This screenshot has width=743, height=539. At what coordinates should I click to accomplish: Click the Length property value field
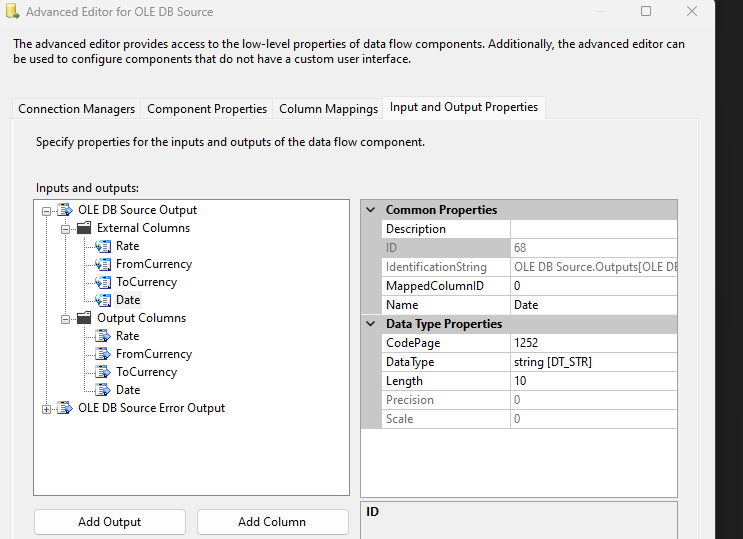593,381
